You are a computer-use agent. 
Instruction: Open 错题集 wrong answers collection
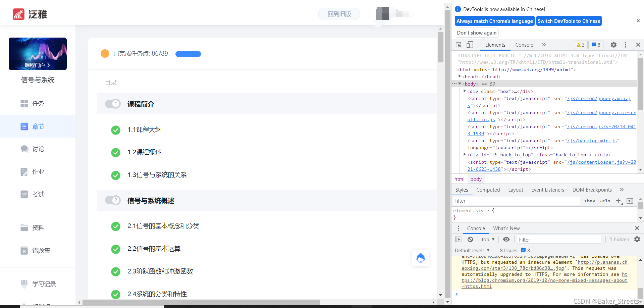[35, 251]
